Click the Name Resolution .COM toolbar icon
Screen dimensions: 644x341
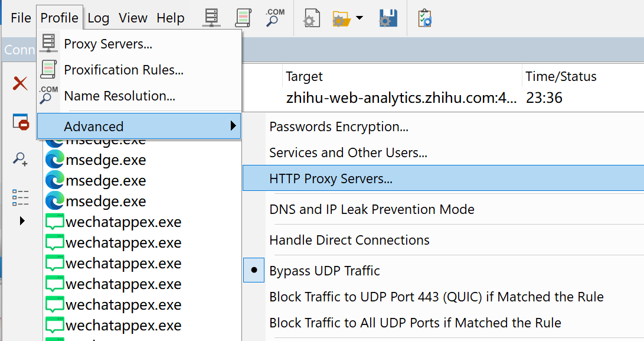click(x=274, y=18)
